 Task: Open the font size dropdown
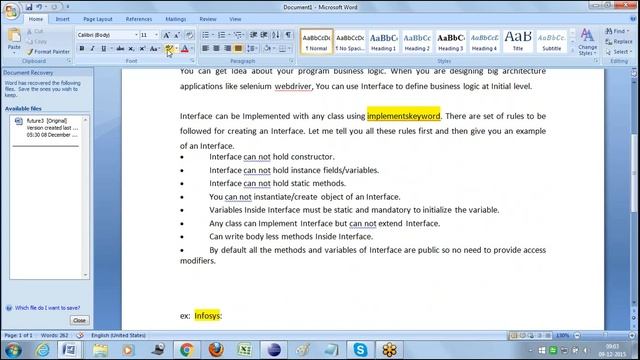tap(156, 35)
